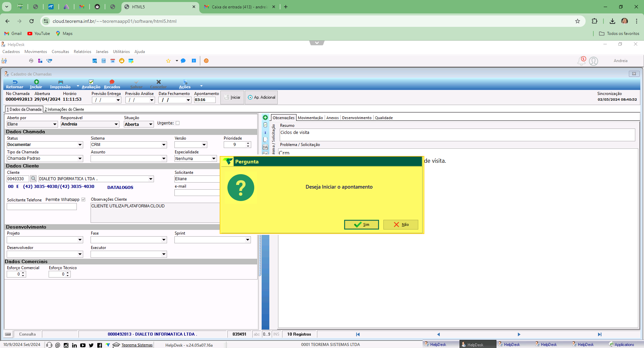Click the Ações toolbar icon

185,82
